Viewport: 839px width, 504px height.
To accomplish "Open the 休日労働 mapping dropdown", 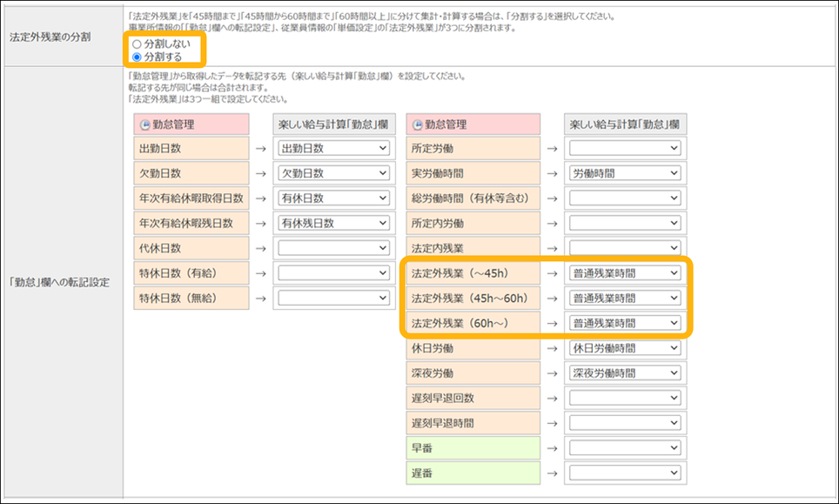I will coord(624,348).
